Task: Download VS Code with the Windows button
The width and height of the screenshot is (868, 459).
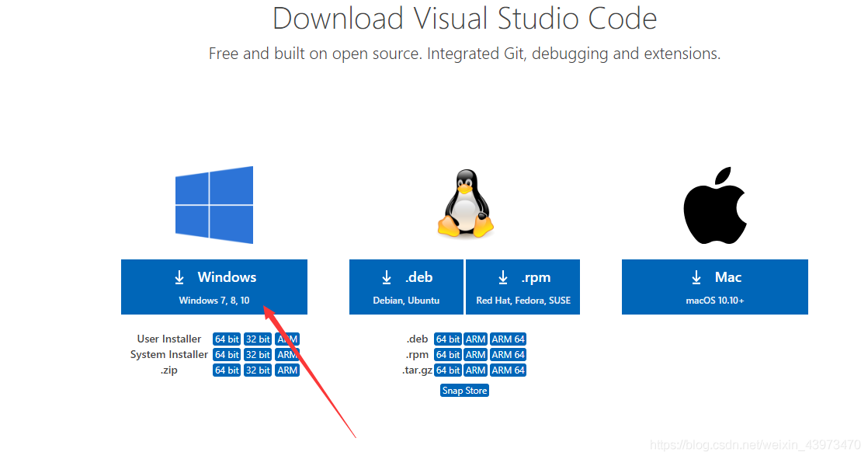Action: pyautogui.click(x=214, y=287)
